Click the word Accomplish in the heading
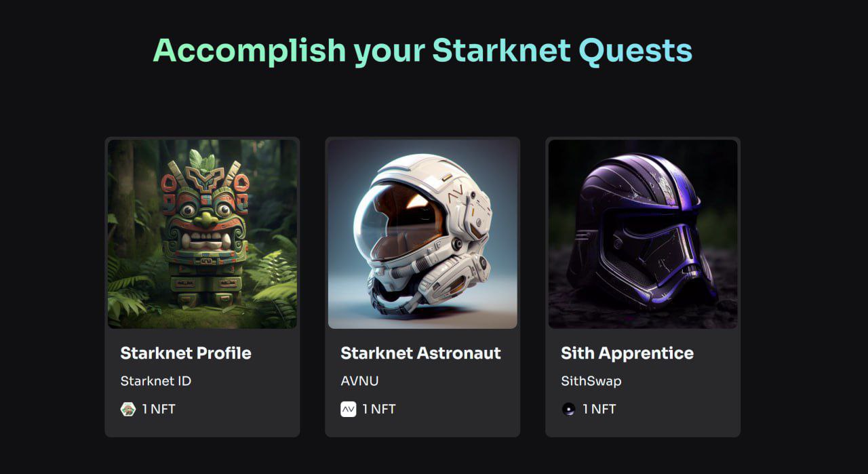This screenshot has height=474, width=868. point(249,51)
